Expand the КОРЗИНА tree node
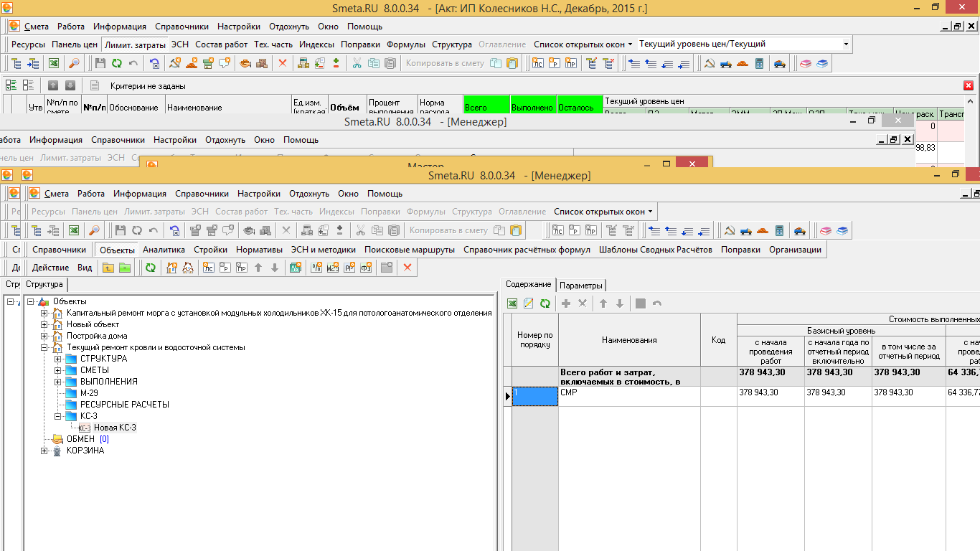The width and height of the screenshot is (980, 551). [44, 451]
